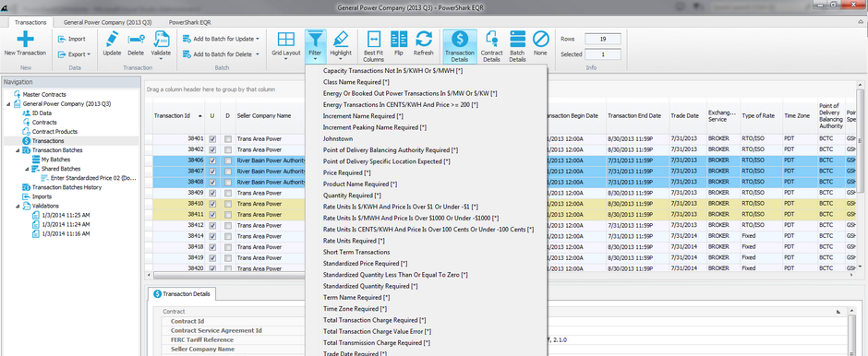This screenshot has height=356, width=868.
Task: Open Contract Products navigation node
Action: point(54,132)
